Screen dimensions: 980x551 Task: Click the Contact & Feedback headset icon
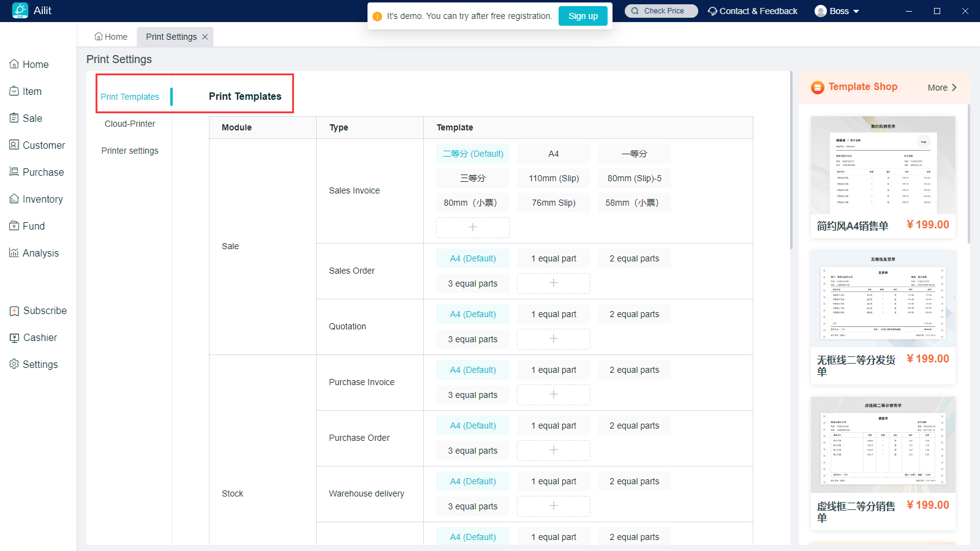(x=712, y=11)
